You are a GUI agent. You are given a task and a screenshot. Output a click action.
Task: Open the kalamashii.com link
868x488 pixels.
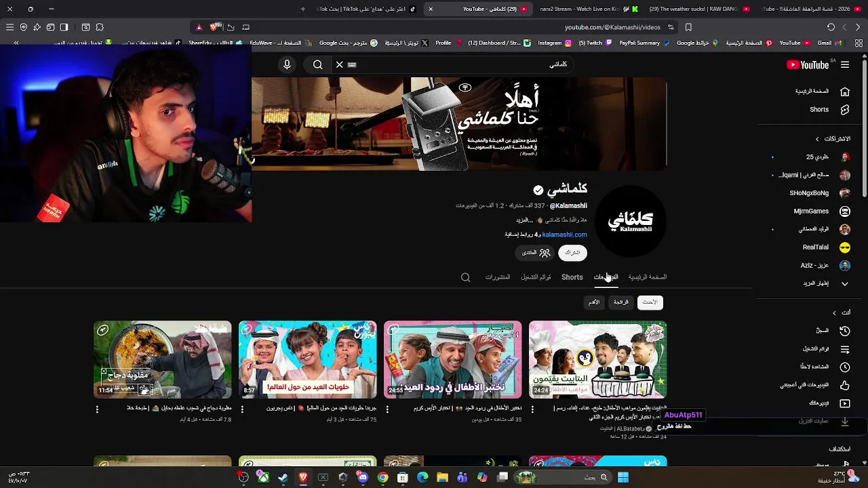click(564, 235)
